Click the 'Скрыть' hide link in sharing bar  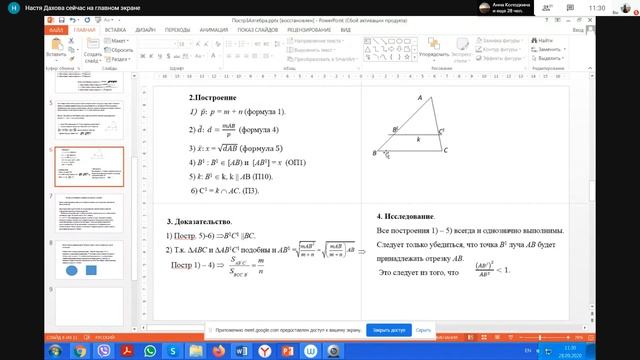[423, 330]
